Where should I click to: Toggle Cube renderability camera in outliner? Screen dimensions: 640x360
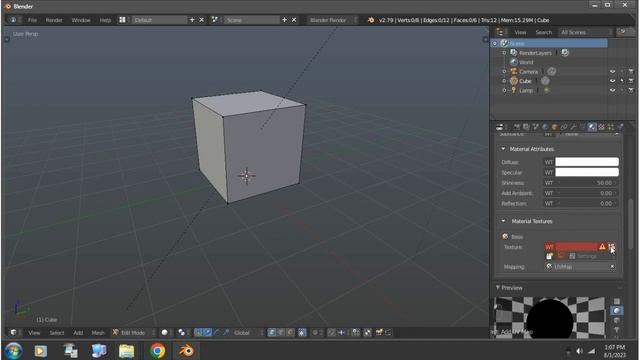[x=631, y=81]
